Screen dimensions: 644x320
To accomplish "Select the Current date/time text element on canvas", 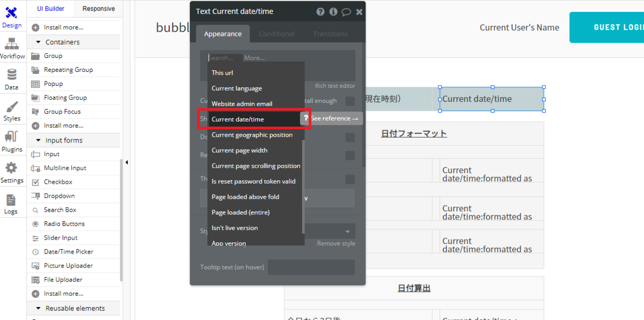I will (x=492, y=99).
